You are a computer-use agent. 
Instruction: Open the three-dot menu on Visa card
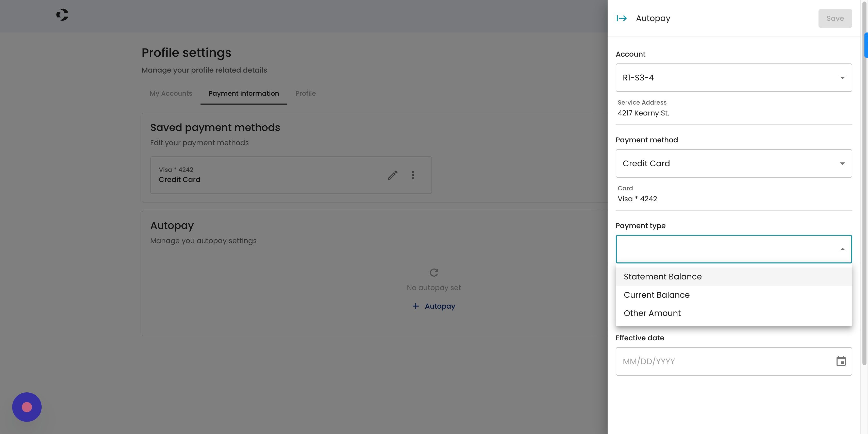[413, 175]
